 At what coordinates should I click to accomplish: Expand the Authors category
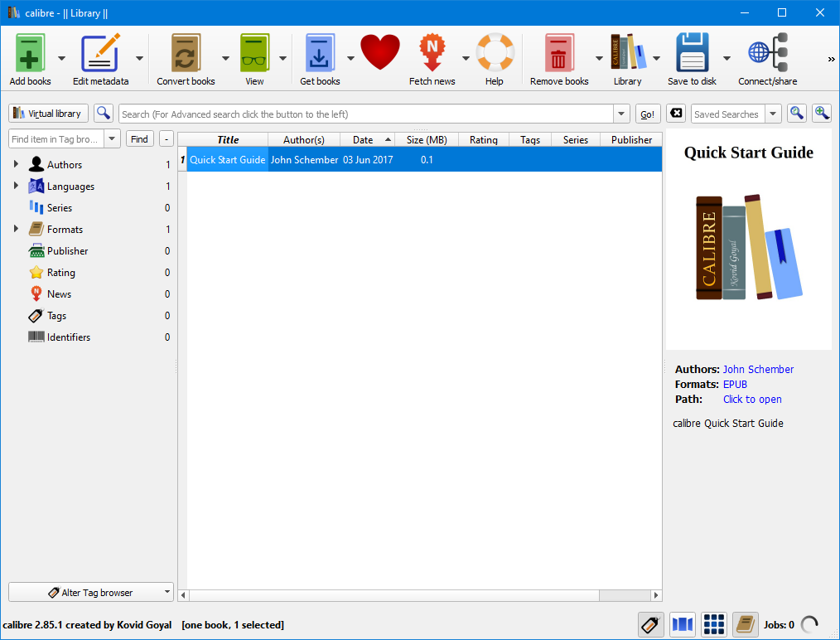coord(16,164)
